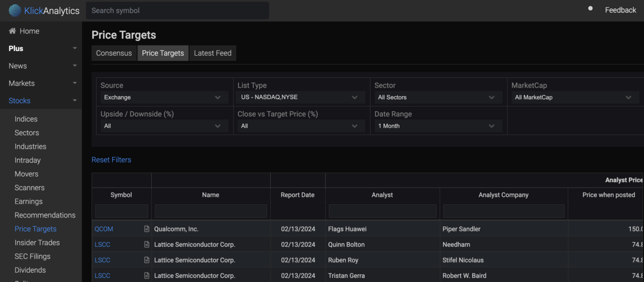Select the Flags Huawei analyst cell
The image size is (644, 282).
[382, 229]
